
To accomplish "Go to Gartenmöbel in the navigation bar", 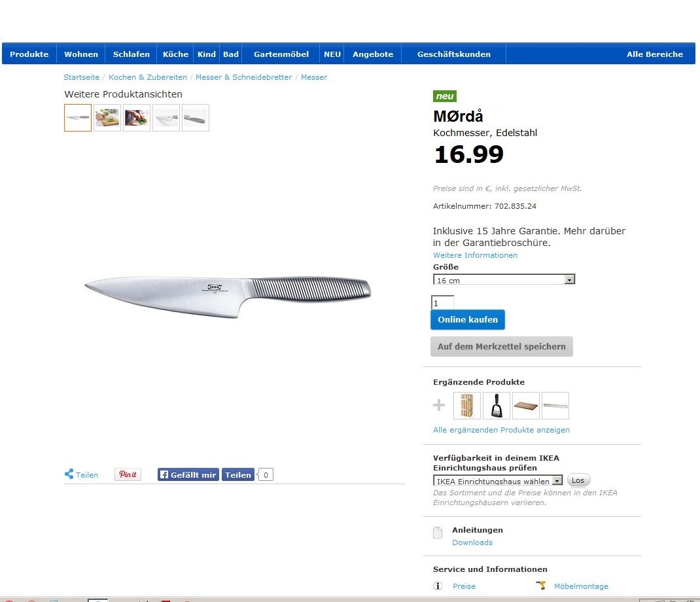I will 281,54.
